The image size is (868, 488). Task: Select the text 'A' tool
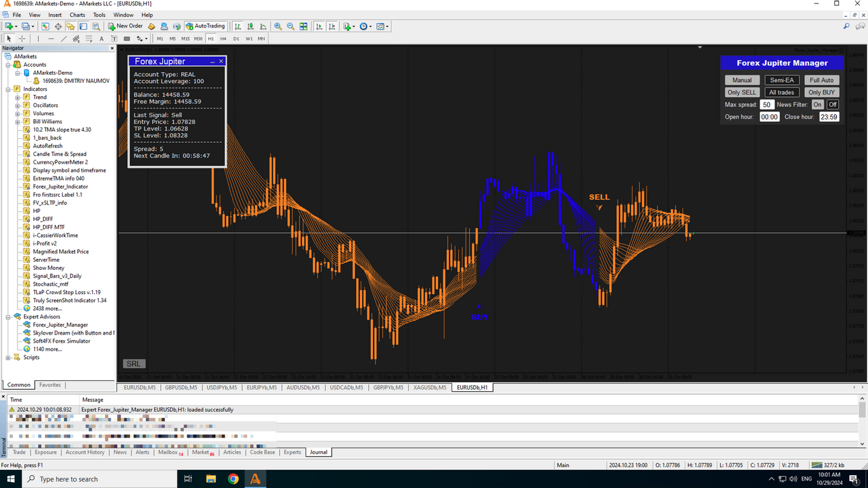coord(102,39)
